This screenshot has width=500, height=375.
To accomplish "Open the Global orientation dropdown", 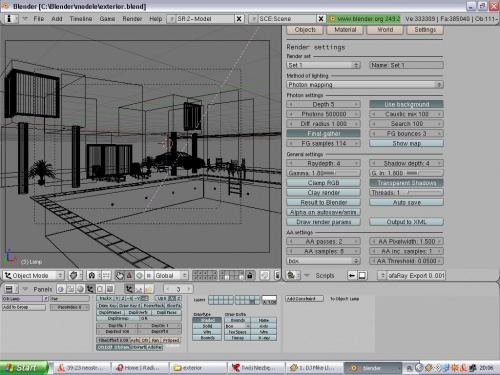I will click(x=171, y=275).
